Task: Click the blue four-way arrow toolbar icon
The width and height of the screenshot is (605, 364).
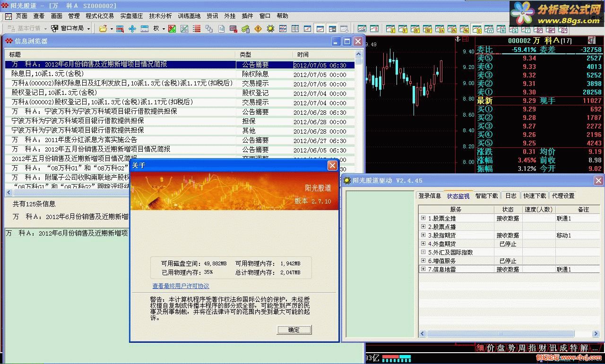Action: [x=132, y=29]
